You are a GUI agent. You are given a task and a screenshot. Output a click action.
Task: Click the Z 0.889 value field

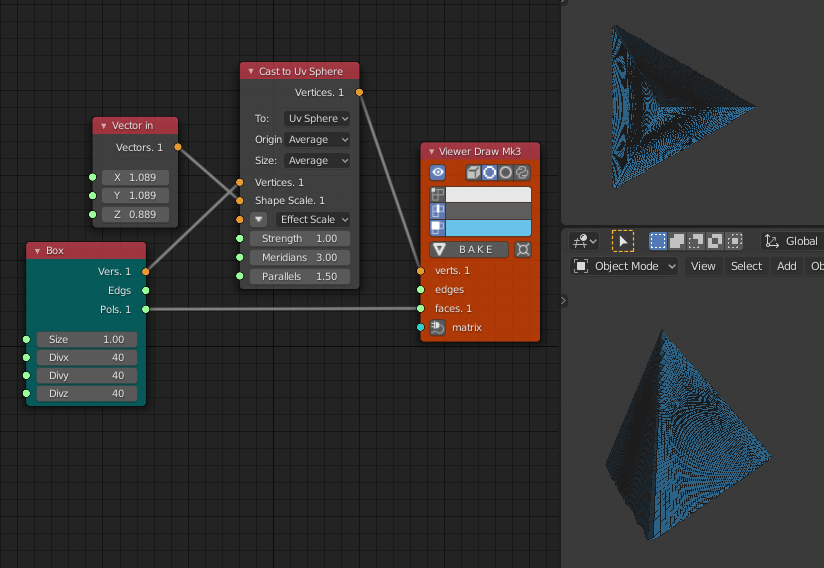coord(135,214)
